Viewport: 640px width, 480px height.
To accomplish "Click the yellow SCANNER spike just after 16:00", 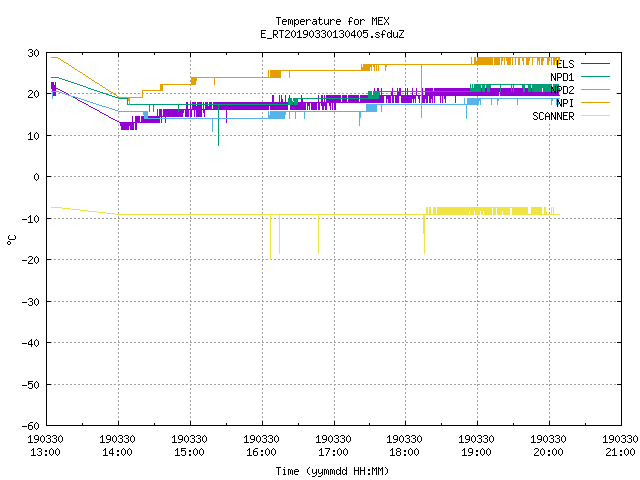I will 271,237.
